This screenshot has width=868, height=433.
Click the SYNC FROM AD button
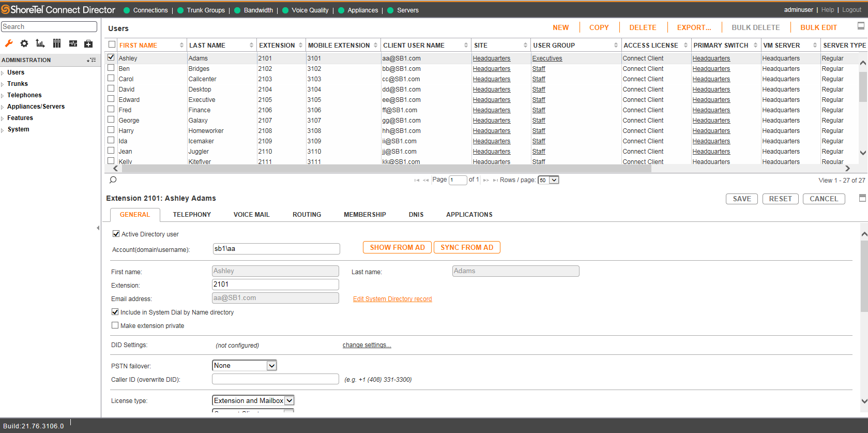(x=467, y=247)
